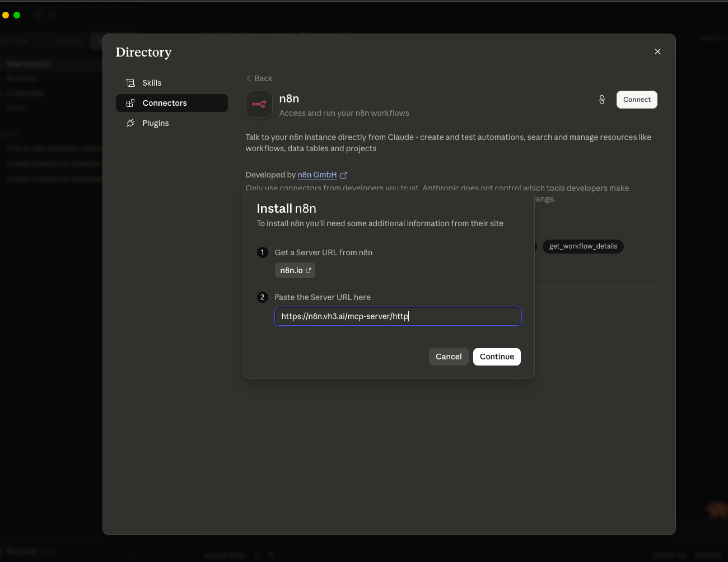Click the macOS yellow minimize button
728x562 pixels.
point(6,15)
